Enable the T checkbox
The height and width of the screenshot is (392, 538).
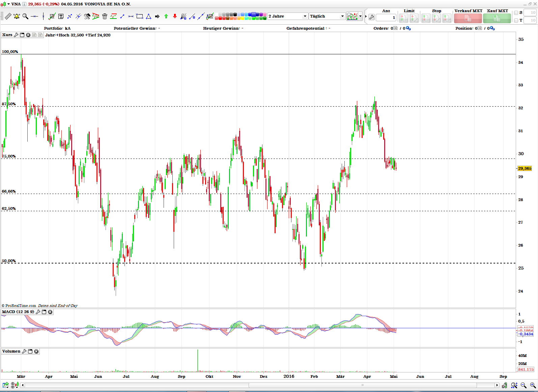coord(516,21)
